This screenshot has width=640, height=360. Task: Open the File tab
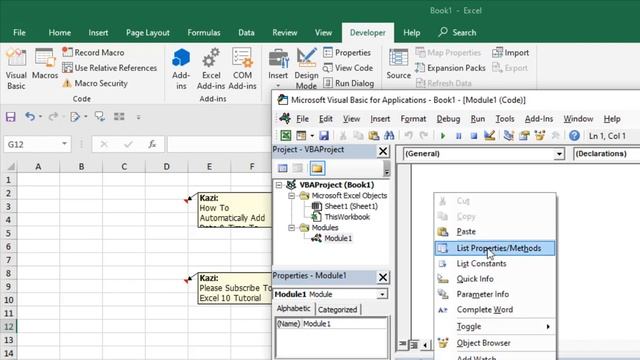[x=19, y=33]
